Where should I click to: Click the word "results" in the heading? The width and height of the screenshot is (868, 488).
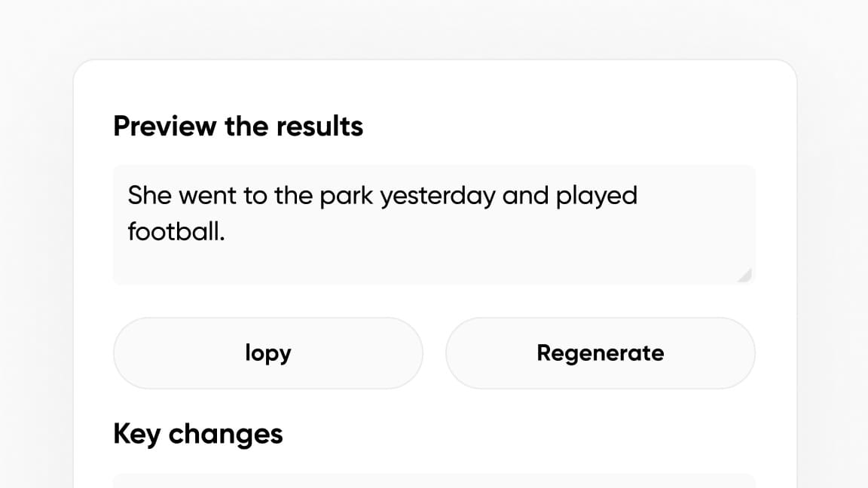tap(319, 127)
